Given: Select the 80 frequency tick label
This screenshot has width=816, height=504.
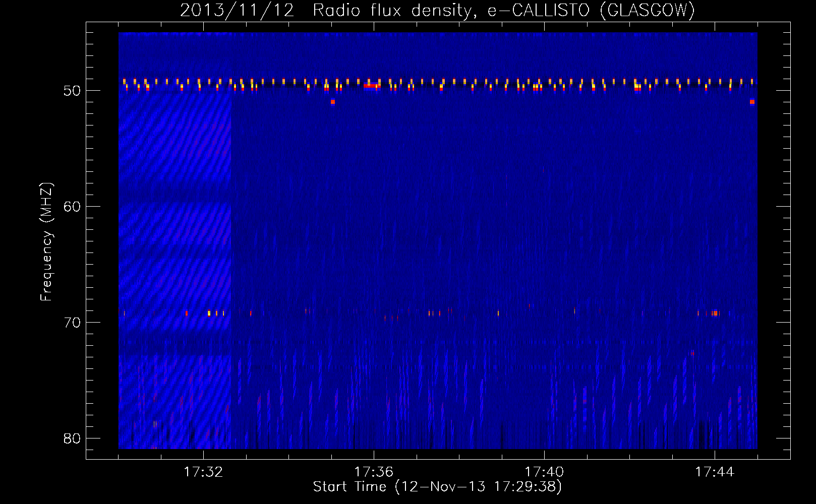Looking at the screenshot, I should (72, 438).
